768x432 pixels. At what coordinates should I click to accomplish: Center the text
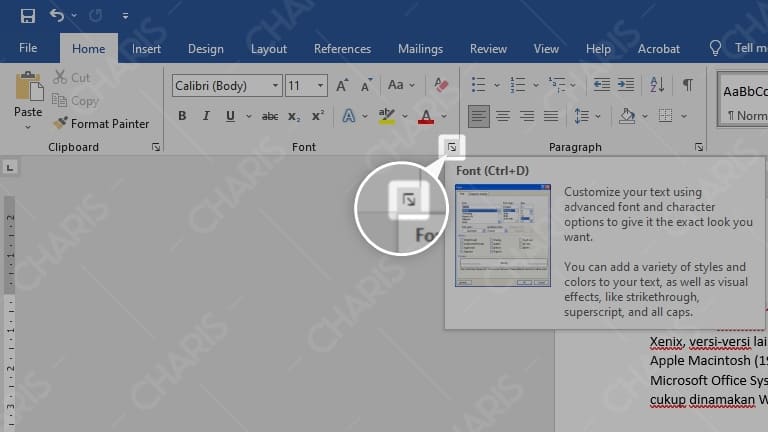[503, 116]
